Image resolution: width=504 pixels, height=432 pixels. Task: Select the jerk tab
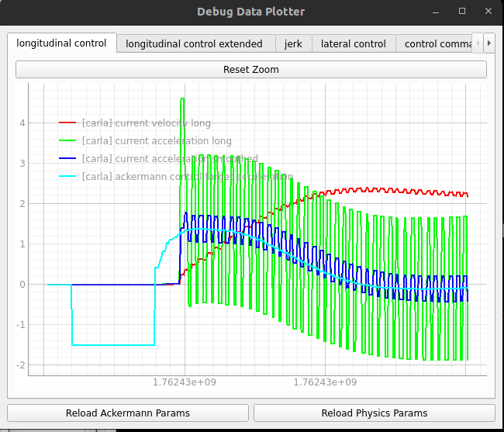[x=293, y=44]
